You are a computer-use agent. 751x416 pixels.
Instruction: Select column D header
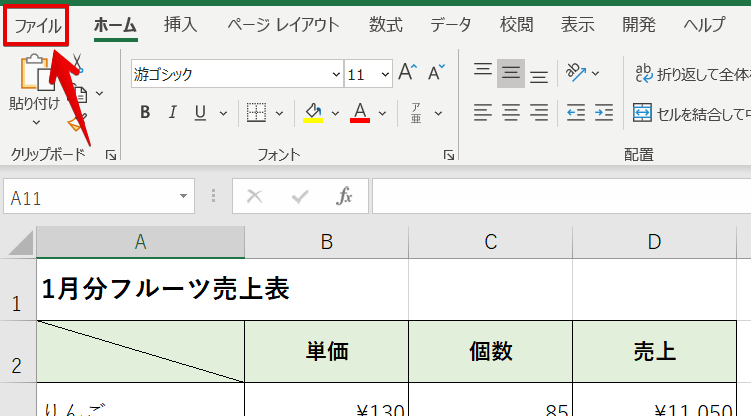pos(654,242)
